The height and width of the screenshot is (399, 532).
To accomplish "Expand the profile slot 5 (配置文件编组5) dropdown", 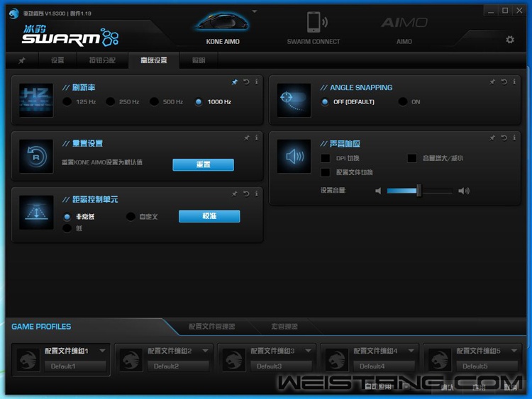I will 514,351.
